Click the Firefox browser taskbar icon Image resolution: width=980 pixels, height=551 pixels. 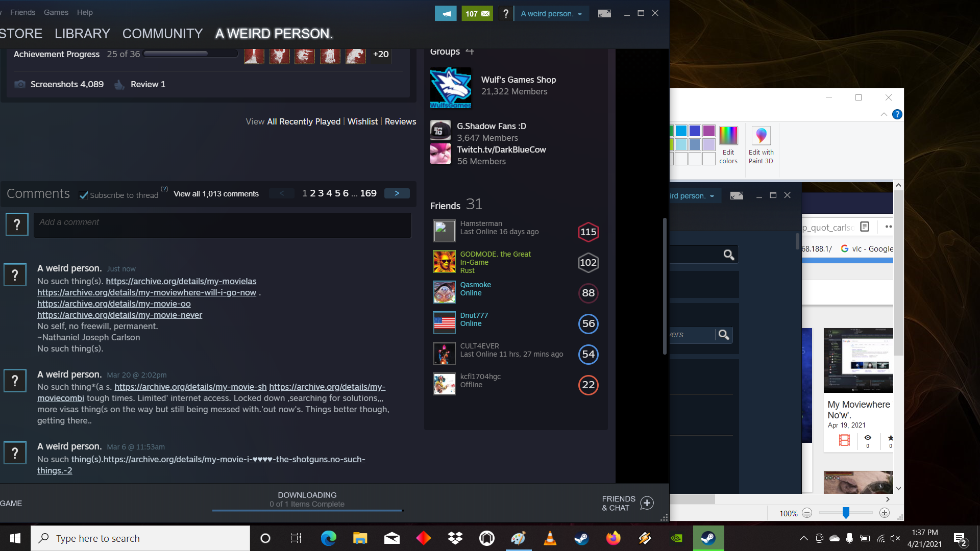click(612, 538)
